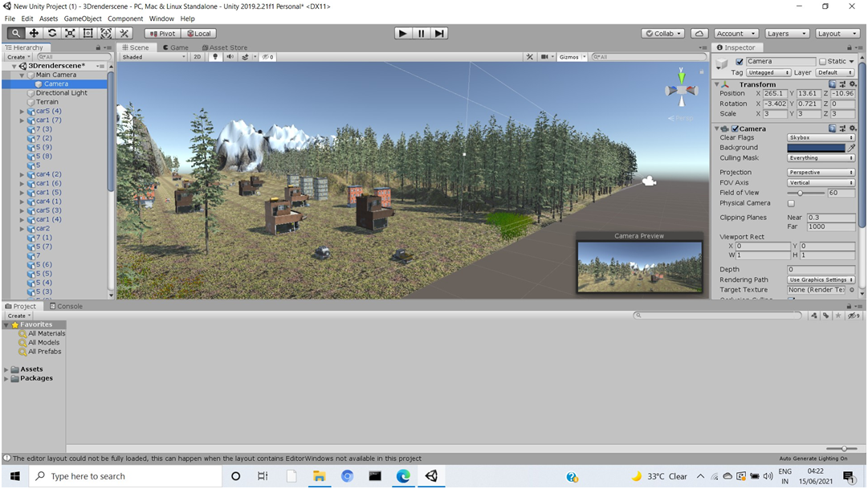868x489 pixels.
Task: Disable the Camera component checkbox
Action: 735,128
